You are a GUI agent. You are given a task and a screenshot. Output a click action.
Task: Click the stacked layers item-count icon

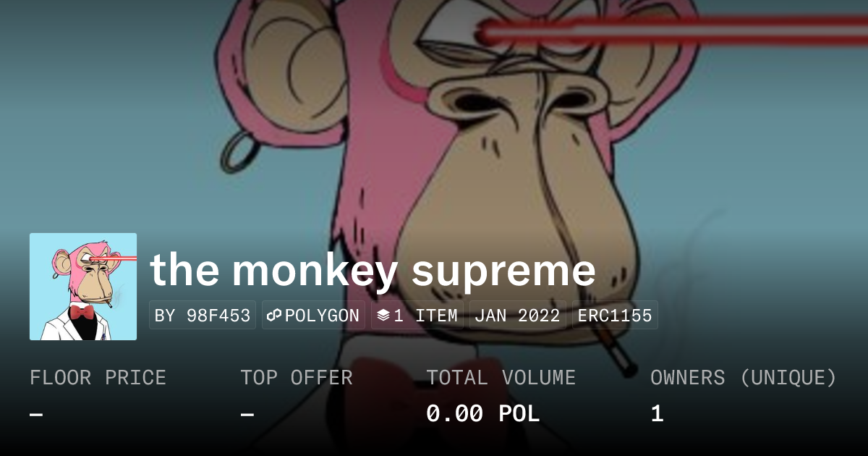tap(383, 316)
